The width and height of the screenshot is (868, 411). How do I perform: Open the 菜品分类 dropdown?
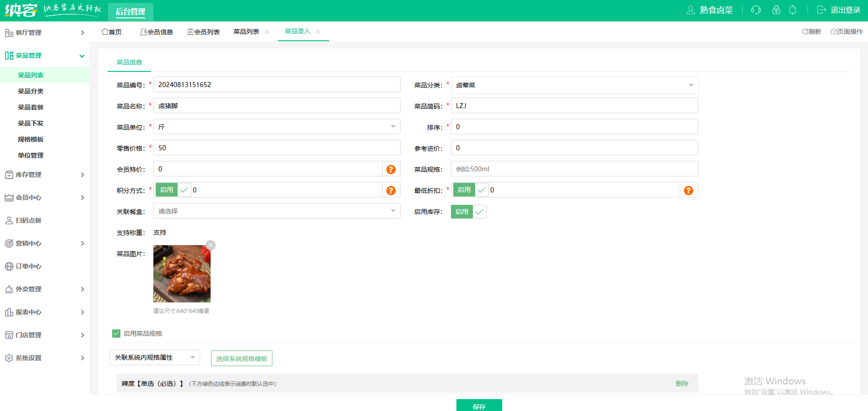click(575, 85)
